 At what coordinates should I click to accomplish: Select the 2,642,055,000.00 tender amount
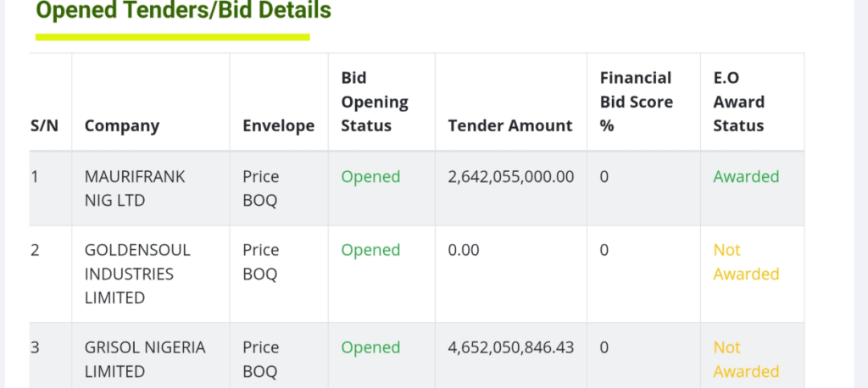pos(511,177)
